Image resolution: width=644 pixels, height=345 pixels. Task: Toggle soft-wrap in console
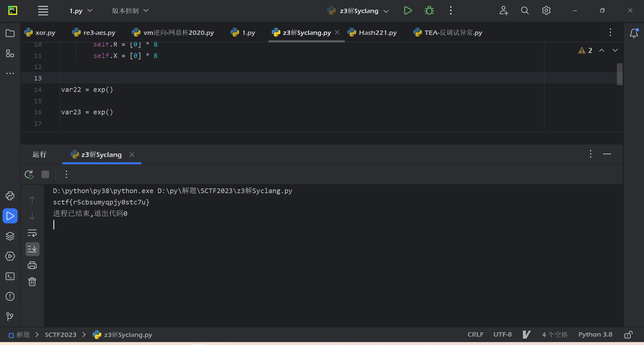coord(32,233)
